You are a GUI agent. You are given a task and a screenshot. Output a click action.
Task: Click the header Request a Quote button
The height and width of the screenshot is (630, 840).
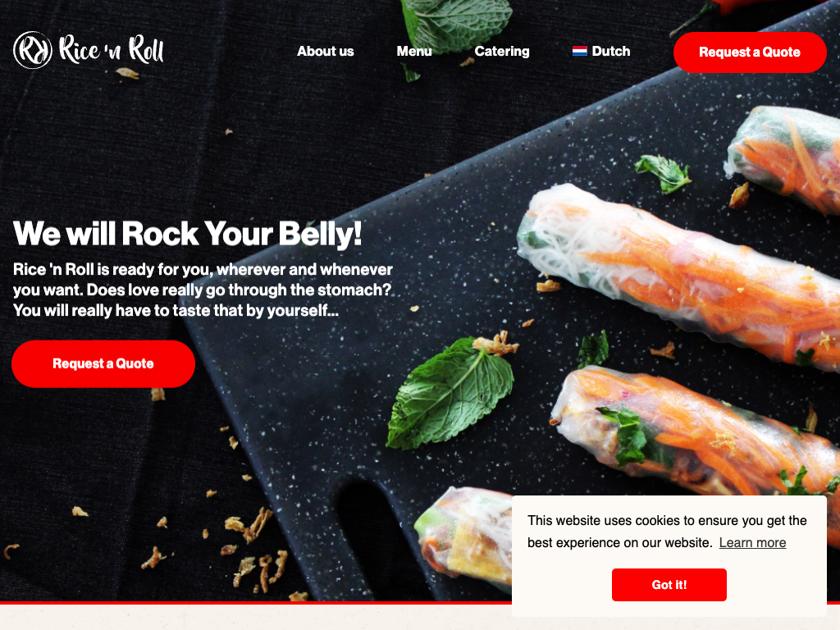(x=750, y=52)
